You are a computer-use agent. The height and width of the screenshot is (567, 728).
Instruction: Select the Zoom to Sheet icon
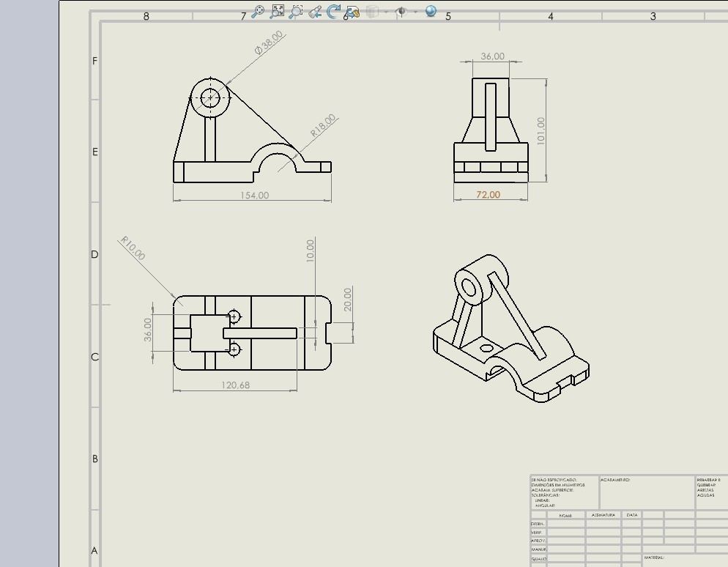(x=277, y=12)
